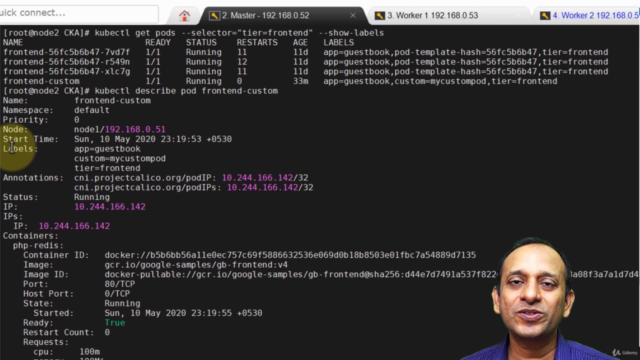Viewport: 640px width, 360px height.
Task: Click the kubectl get pods selector command
Action: 239,33
